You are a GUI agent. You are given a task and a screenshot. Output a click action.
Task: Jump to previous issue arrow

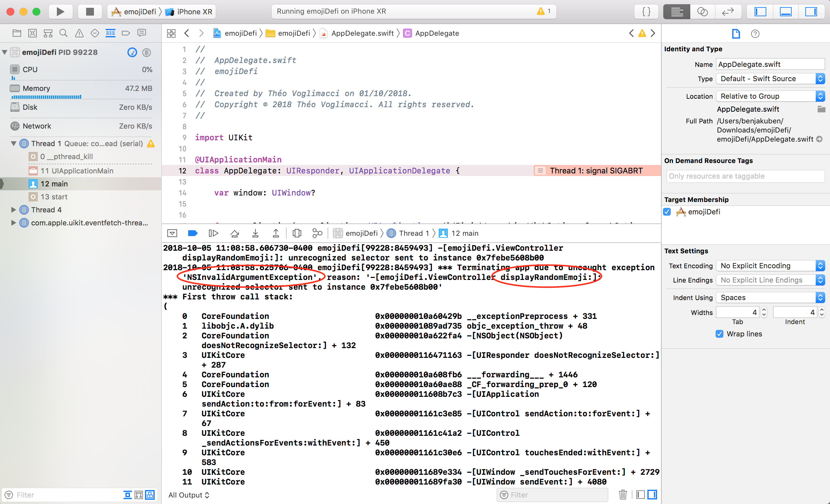631,33
